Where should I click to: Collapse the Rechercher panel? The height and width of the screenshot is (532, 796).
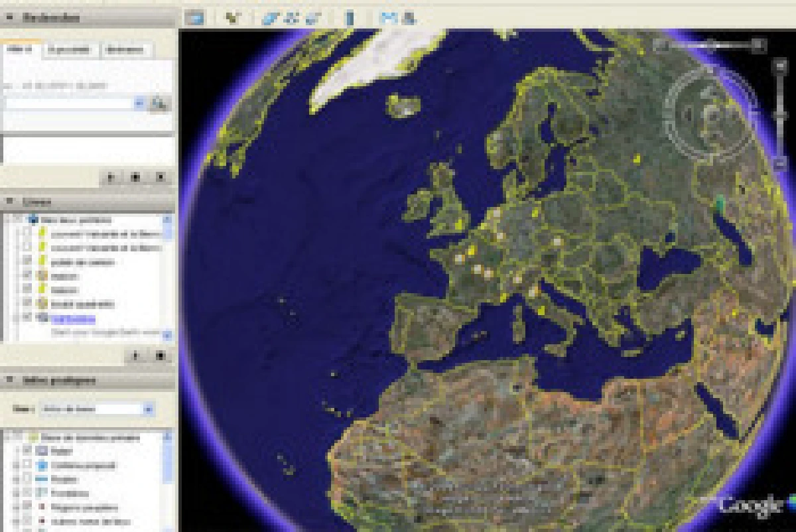click(x=10, y=17)
